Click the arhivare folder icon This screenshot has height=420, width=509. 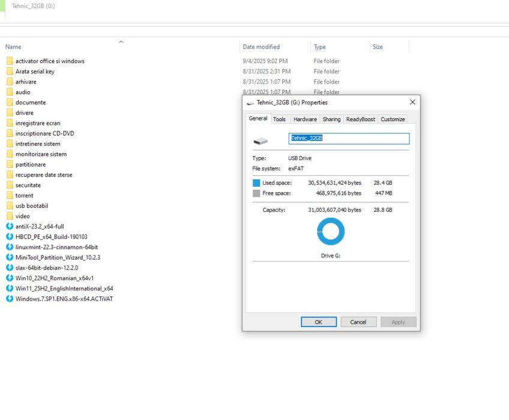click(10, 82)
